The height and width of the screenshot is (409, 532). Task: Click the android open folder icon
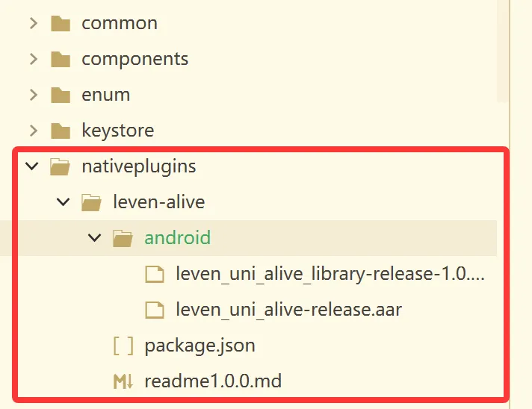click(x=123, y=238)
